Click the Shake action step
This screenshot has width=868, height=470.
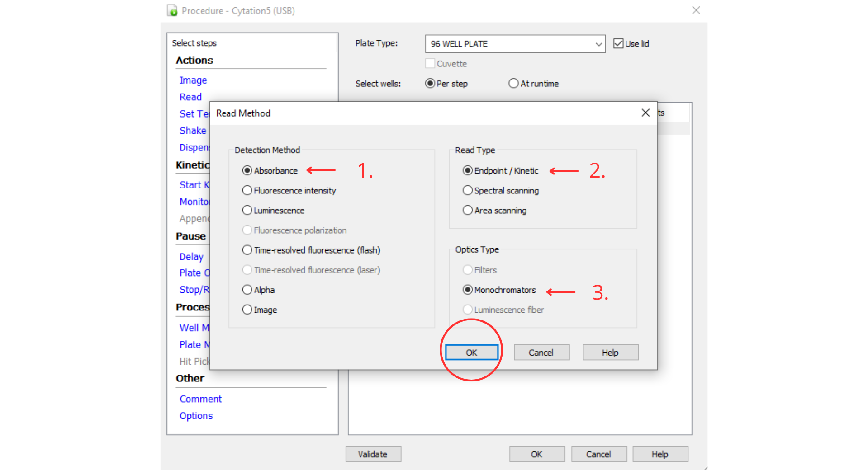[x=193, y=131]
